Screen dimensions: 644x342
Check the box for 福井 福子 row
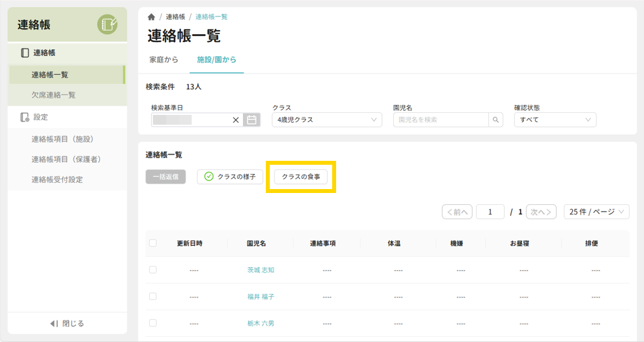pyautogui.click(x=153, y=297)
